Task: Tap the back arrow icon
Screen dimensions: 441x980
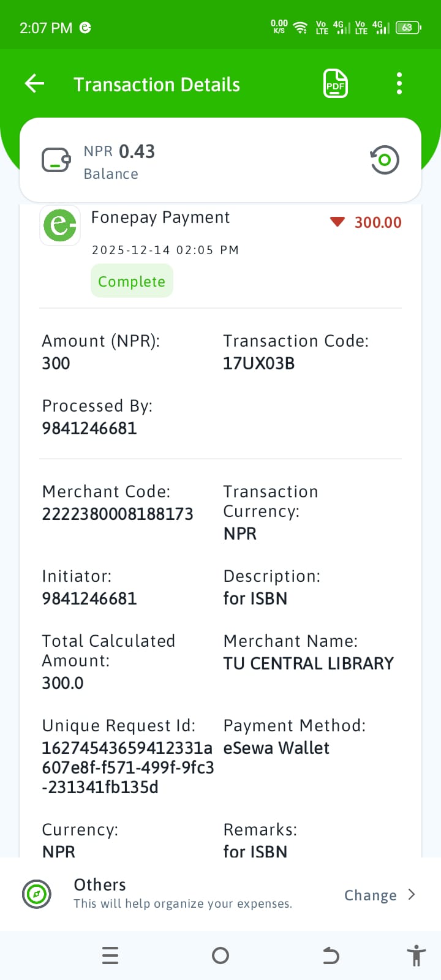Action: [35, 83]
